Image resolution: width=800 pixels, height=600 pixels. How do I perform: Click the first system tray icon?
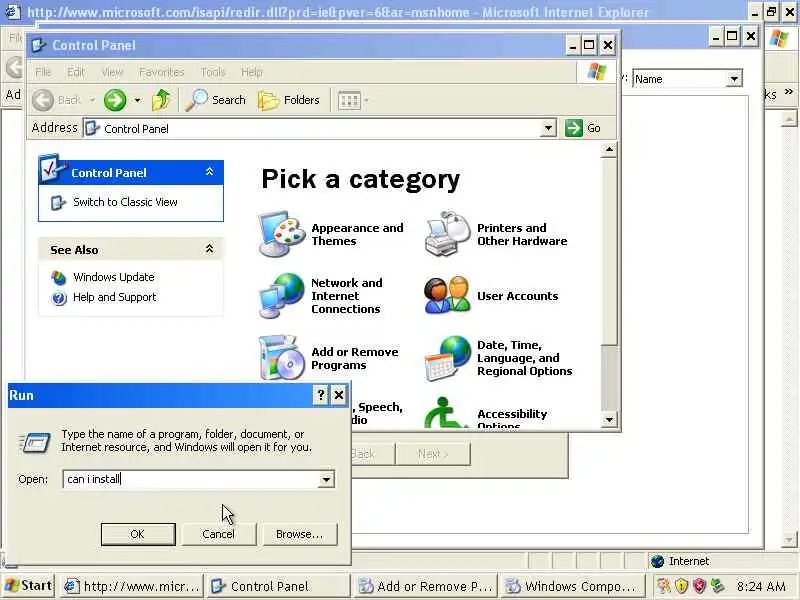[x=663, y=586]
